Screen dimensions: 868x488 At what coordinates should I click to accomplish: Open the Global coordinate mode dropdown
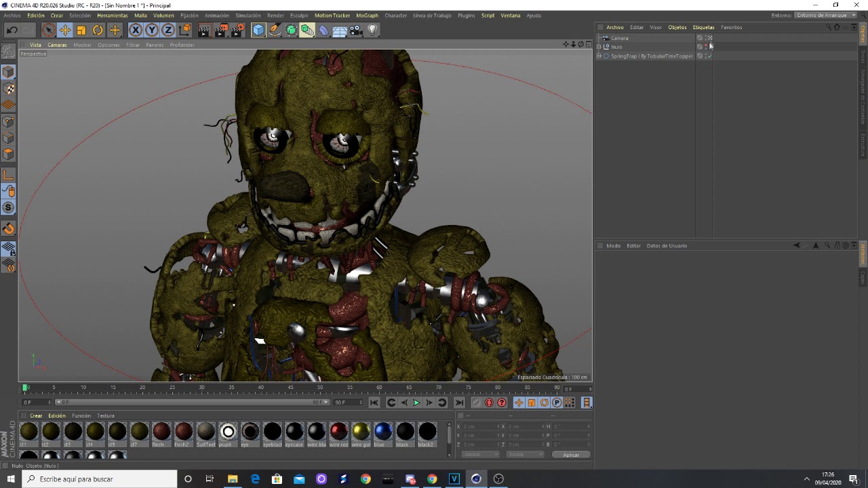coord(480,455)
